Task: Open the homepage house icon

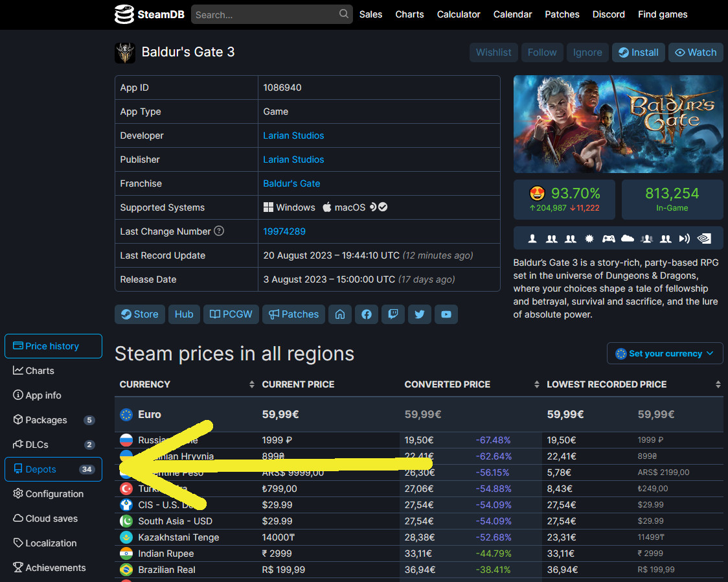Action: point(340,314)
